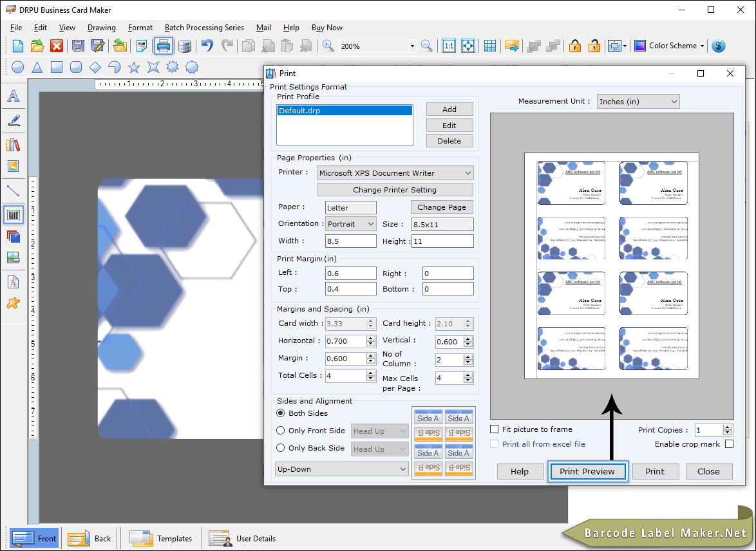
Task: Click the zoom out magnifier icon
Action: 427,46
